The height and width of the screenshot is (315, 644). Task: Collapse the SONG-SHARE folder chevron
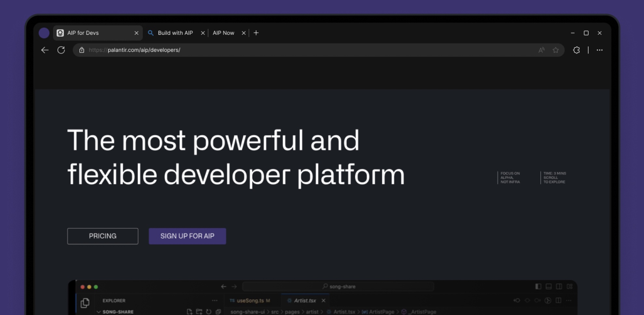tap(98, 312)
